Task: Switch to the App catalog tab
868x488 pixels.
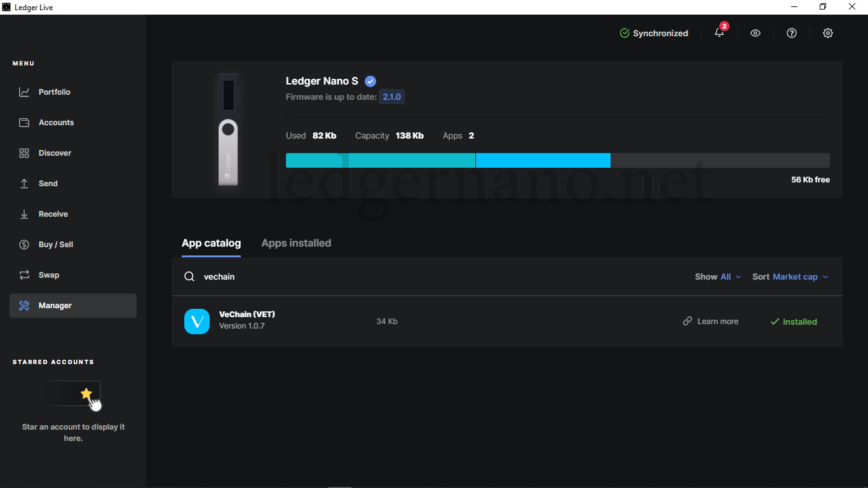Action: 211,243
